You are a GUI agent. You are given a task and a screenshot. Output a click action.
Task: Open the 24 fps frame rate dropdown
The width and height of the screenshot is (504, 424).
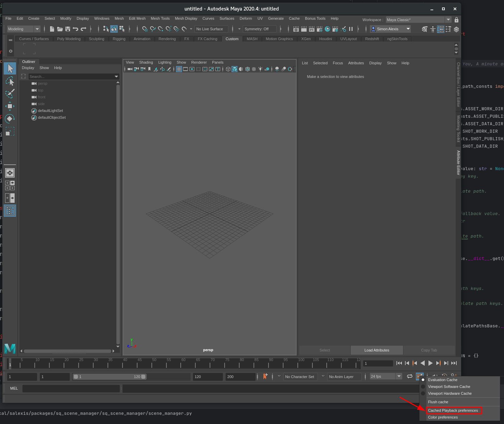click(386, 376)
